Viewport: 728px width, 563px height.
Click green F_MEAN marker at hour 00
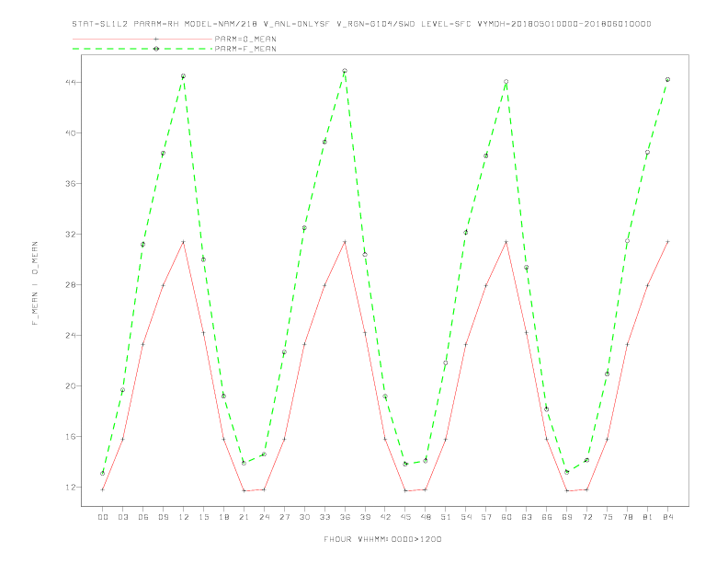coord(103,474)
